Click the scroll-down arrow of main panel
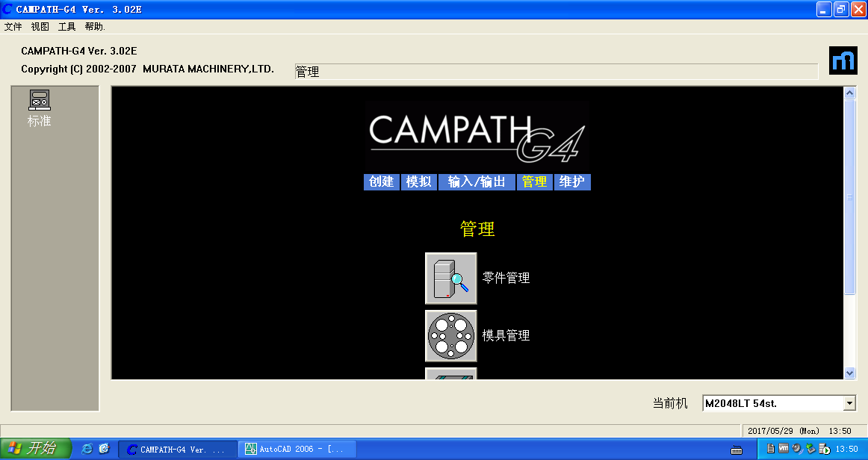 850,373
